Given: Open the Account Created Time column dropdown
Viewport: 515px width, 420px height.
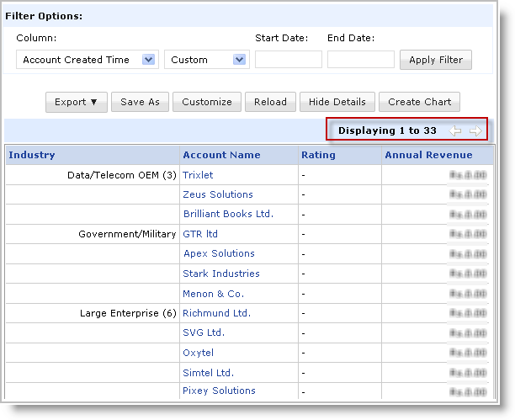Looking at the screenshot, I should click(88, 60).
